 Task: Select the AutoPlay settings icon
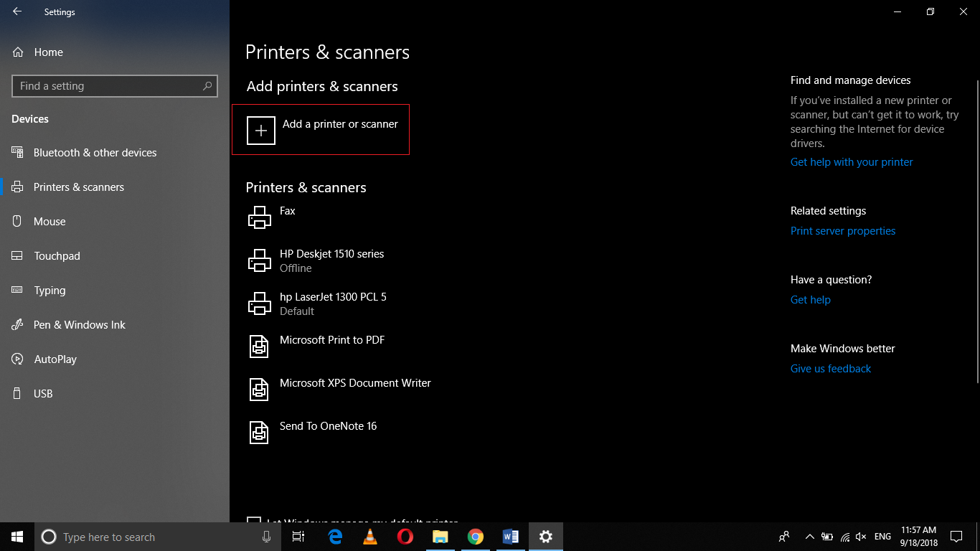[54, 359]
